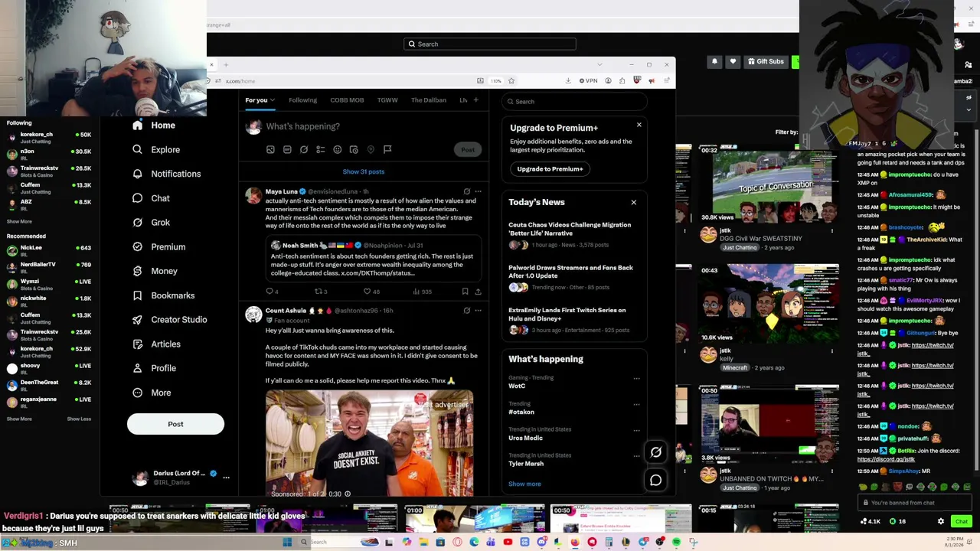Open Bookmarks in the X sidebar
The image size is (980, 551).
163,295
